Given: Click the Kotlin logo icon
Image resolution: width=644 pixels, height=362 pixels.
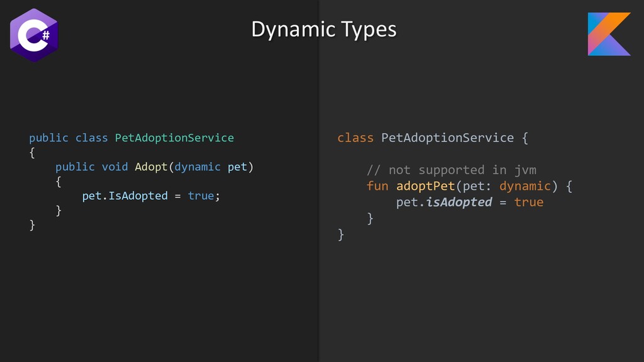Looking at the screenshot, I should pyautogui.click(x=609, y=34).
